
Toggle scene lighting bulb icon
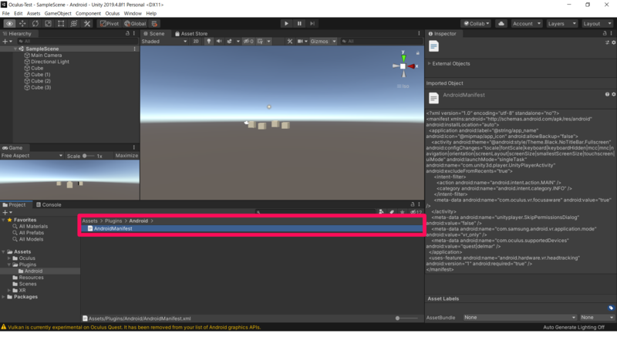click(208, 42)
